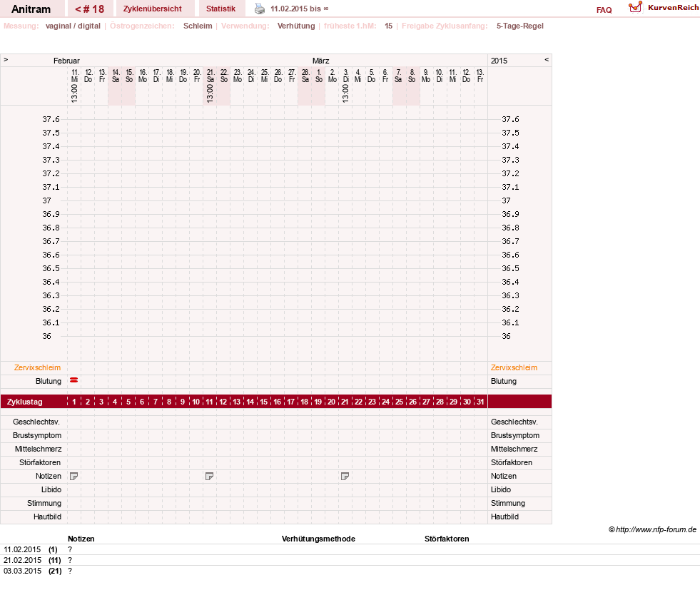
Task: Click the 2015 year label
Action: point(499,61)
